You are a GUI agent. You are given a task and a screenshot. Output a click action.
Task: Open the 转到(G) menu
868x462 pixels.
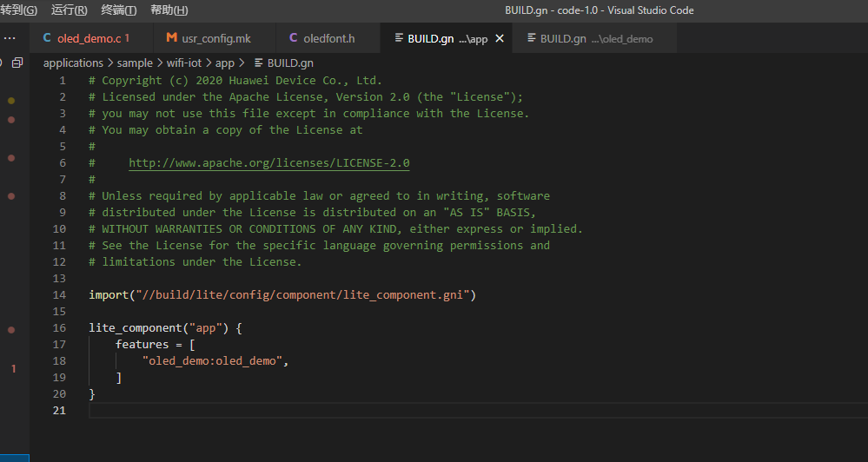[19, 10]
